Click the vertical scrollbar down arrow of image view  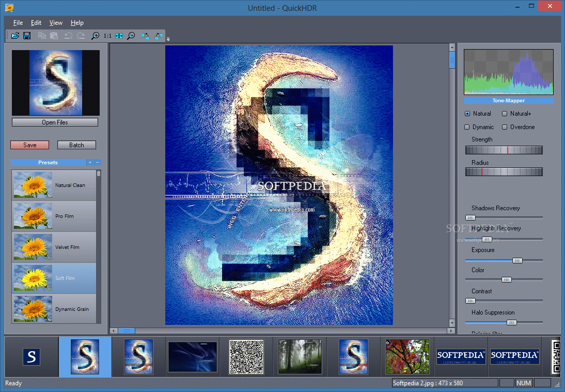[452, 322]
